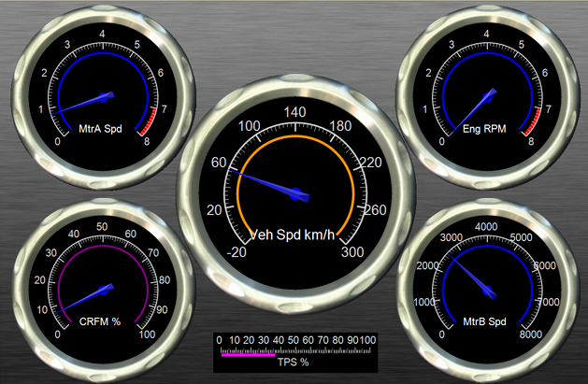Click the 40 mark on TPS % scale
Screen dimensions: 588x384
[x=279, y=340]
